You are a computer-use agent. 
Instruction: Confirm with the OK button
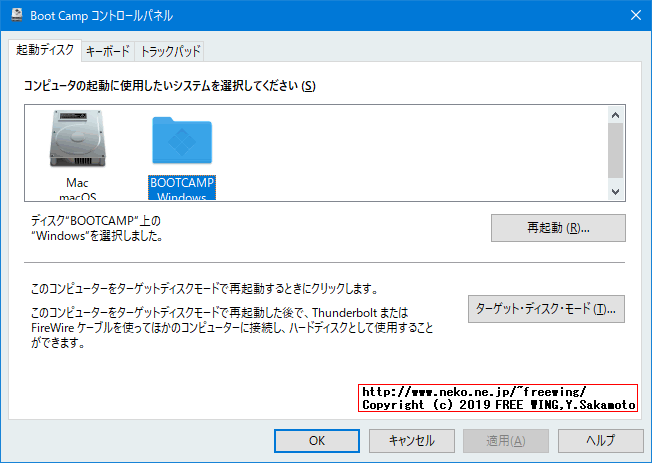[x=317, y=441]
